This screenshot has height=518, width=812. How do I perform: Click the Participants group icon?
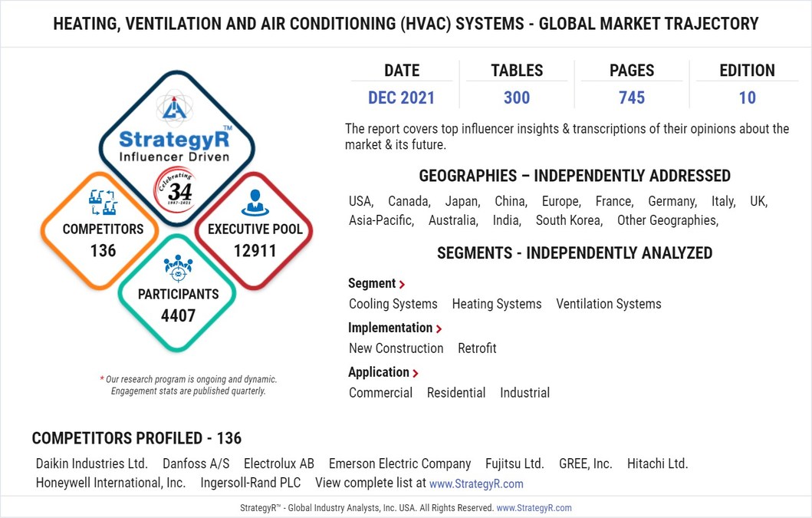(x=178, y=268)
